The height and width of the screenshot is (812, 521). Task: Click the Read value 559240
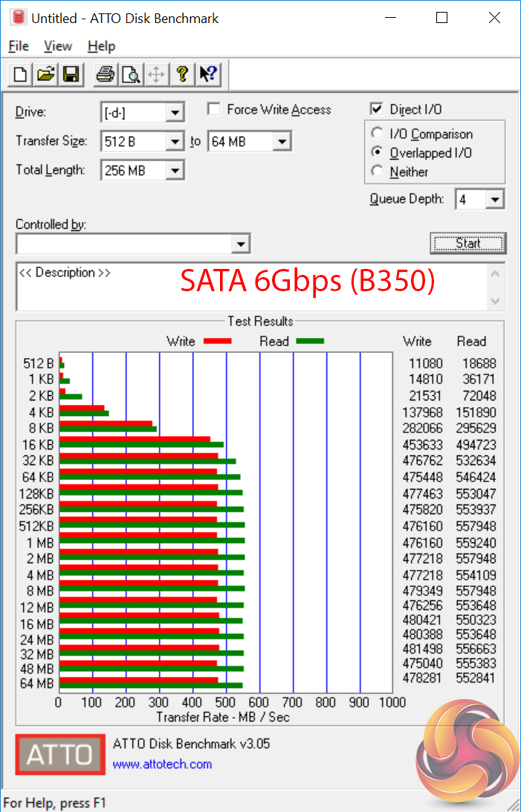pyautogui.click(x=476, y=543)
